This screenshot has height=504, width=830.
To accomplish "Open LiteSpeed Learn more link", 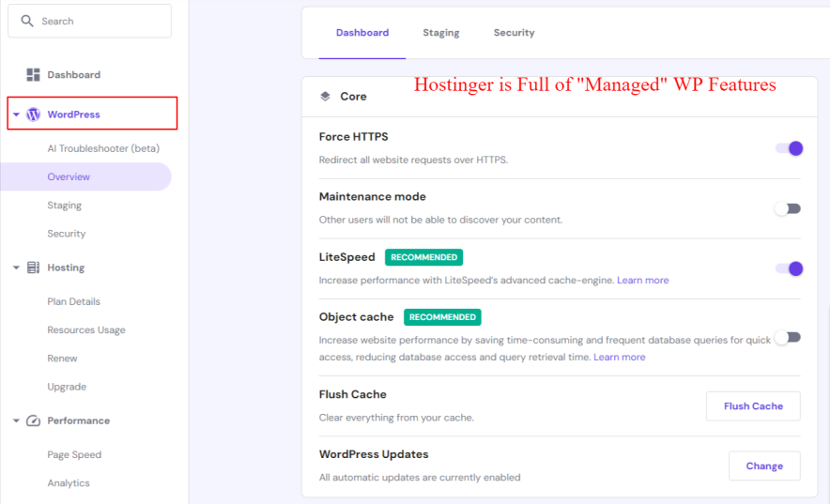I will pyautogui.click(x=642, y=281).
